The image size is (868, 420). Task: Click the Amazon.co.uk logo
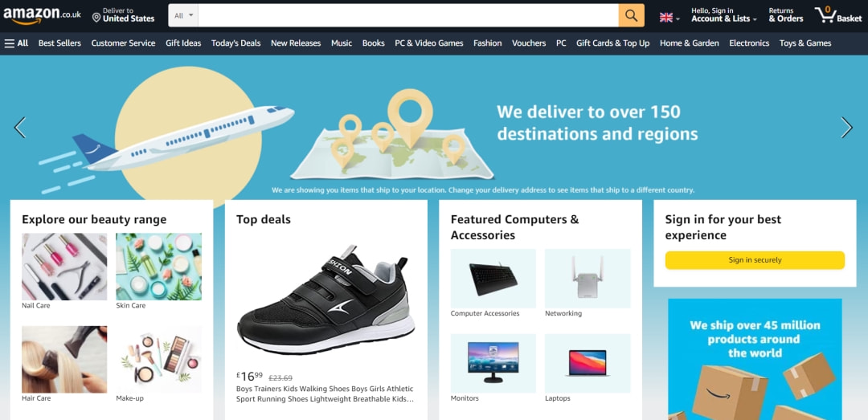(42, 15)
